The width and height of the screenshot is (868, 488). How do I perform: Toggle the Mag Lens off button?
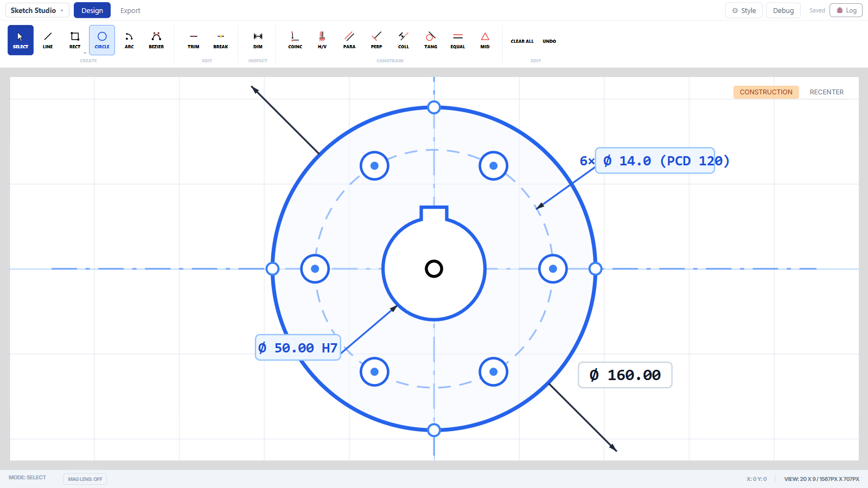click(x=85, y=479)
